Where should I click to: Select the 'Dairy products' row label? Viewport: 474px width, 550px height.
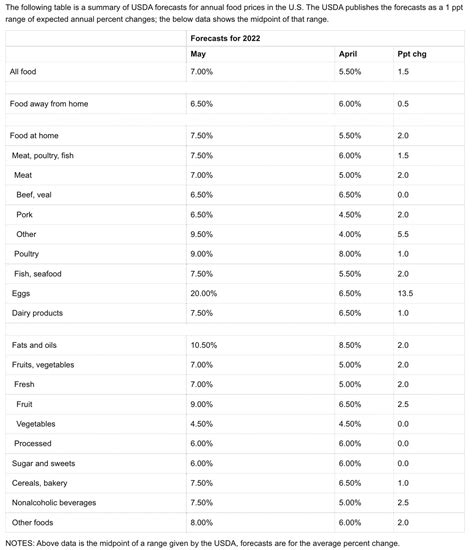(37, 313)
